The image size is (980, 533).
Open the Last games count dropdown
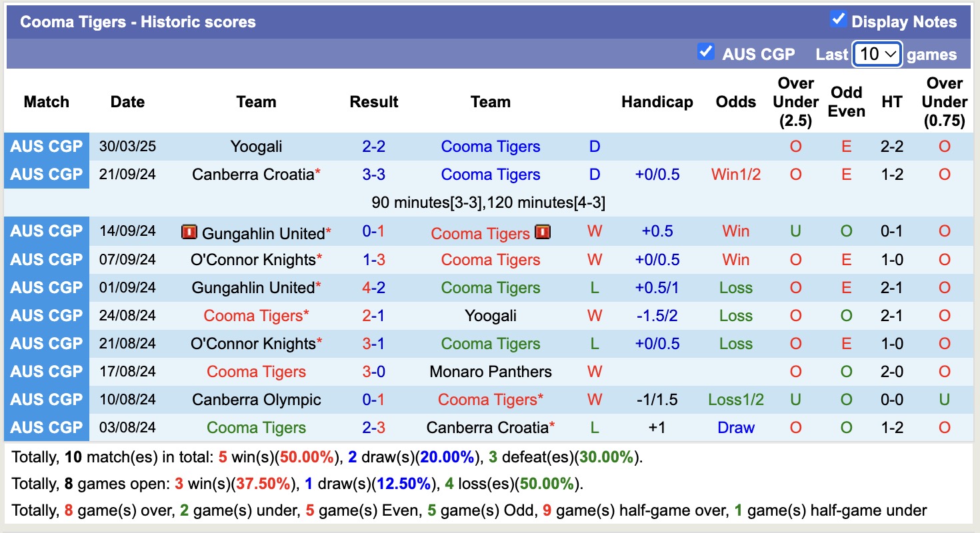[877, 53]
